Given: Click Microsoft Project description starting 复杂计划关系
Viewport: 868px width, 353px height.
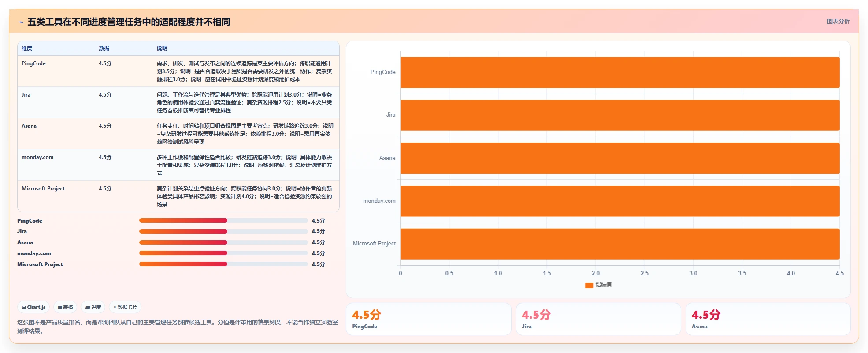Looking at the screenshot, I should tap(245, 197).
